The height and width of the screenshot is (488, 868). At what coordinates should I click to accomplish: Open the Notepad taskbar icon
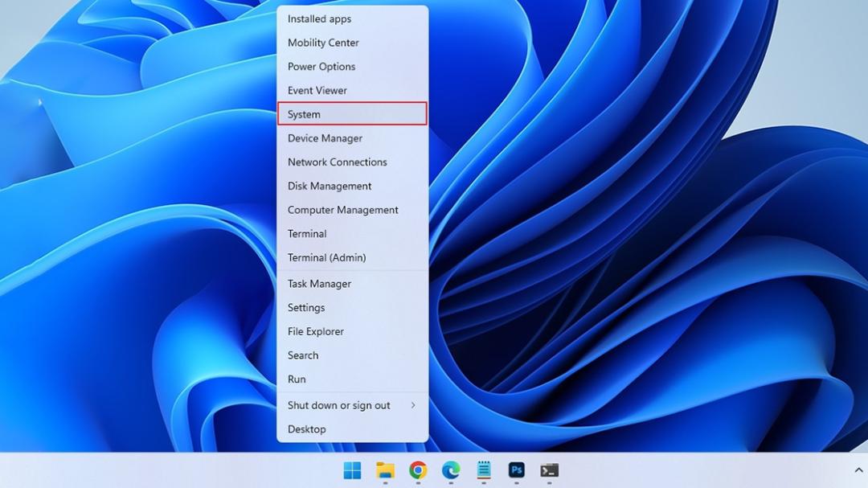pos(484,470)
